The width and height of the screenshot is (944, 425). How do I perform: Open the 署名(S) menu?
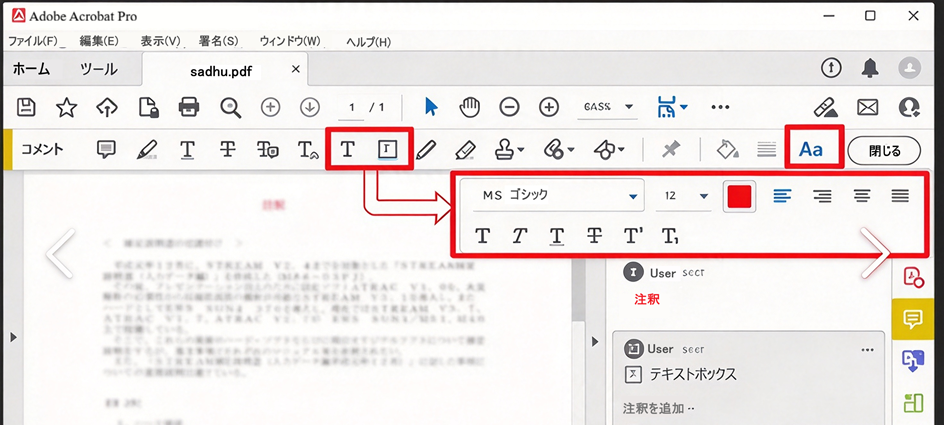(219, 42)
